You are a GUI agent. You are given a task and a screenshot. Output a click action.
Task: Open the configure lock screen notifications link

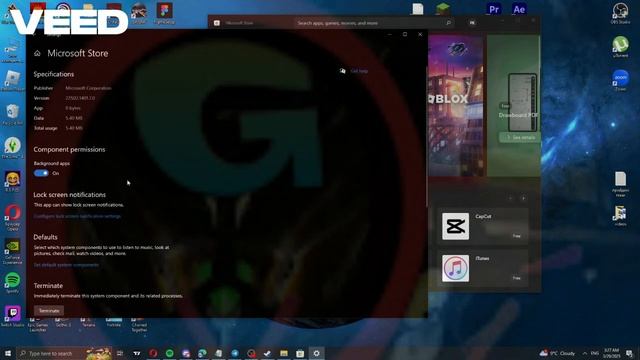pos(77,216)
